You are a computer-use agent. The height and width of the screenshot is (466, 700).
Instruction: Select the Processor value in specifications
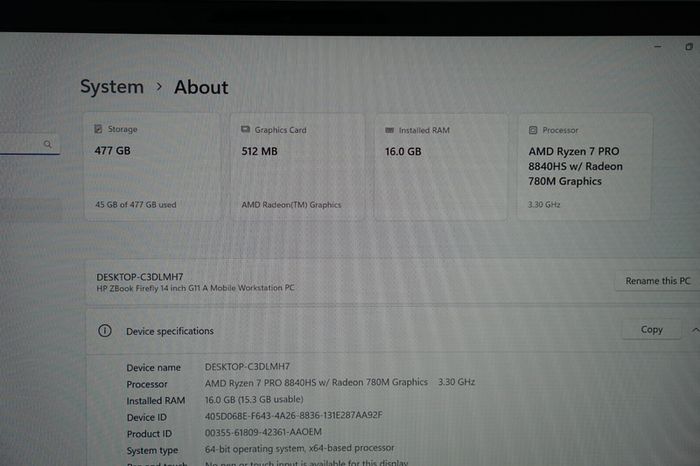click(340, 383)
